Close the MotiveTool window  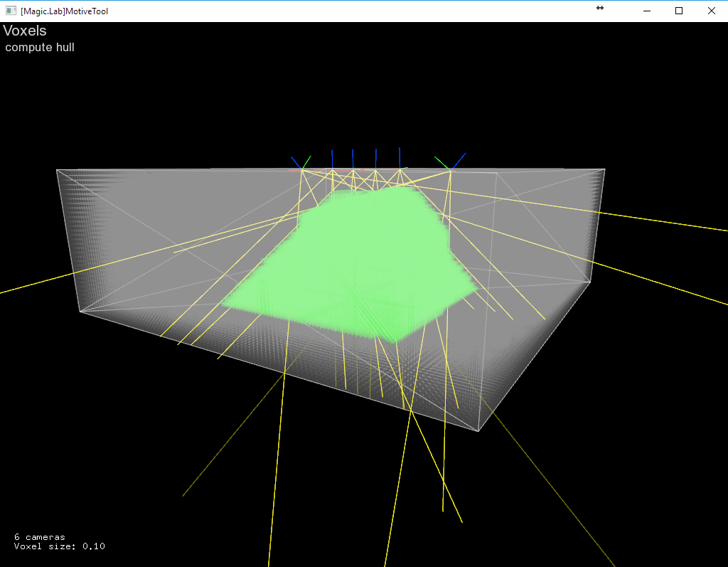click(x=711, y=11)
